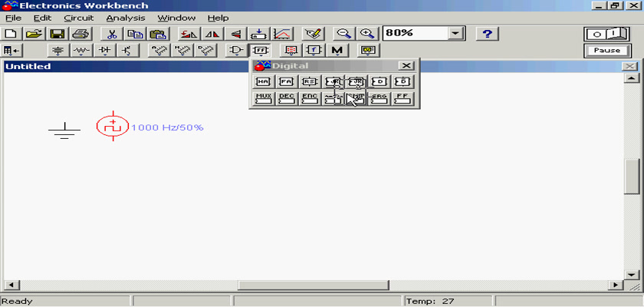Screen dimensions: 644x307
Task: Open the Logic Gates parts bin
Action: [x=236, y=51]
